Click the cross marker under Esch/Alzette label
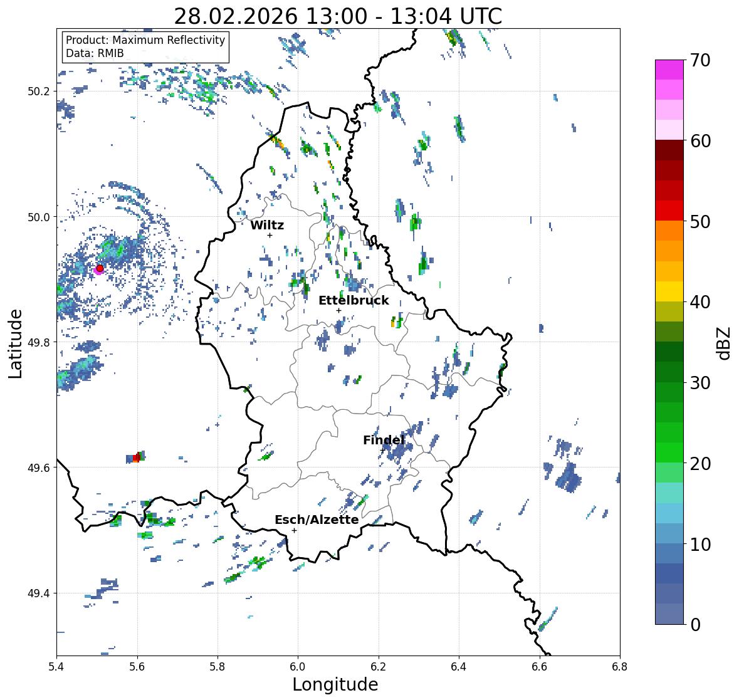 click(x=294, y=530)
